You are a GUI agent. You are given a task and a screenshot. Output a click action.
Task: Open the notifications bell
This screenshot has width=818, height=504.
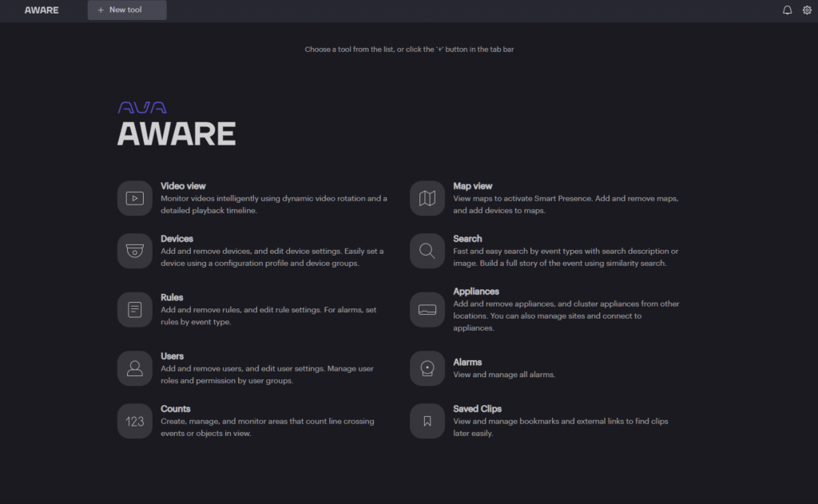(787, 10)
